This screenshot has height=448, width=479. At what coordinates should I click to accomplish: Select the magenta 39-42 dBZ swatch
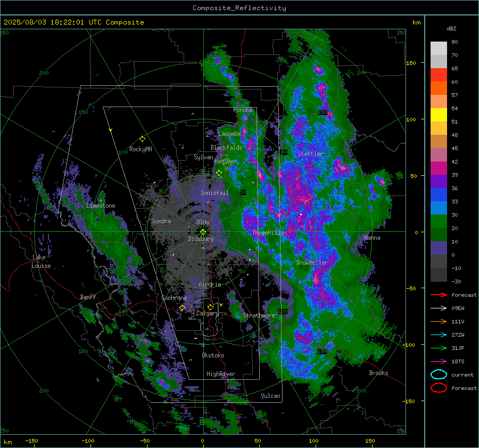(439, 168)
